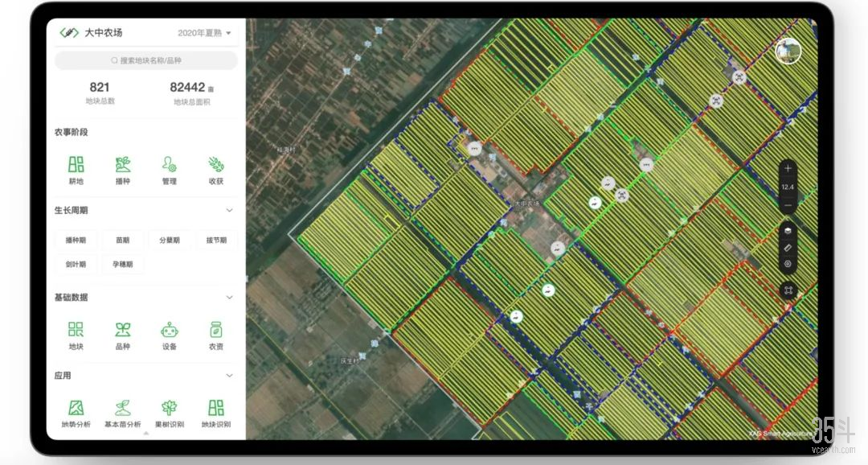Viewport: 868px width, 465px height.
Task: Choose the 拔节期 growth stage chip
Action: pyautogui.click(x=216, y=240)
